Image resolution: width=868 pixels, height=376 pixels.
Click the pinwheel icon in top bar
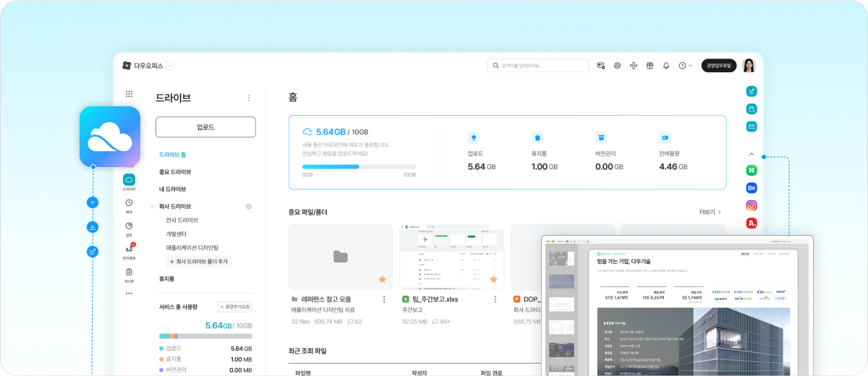click(633, 65)
